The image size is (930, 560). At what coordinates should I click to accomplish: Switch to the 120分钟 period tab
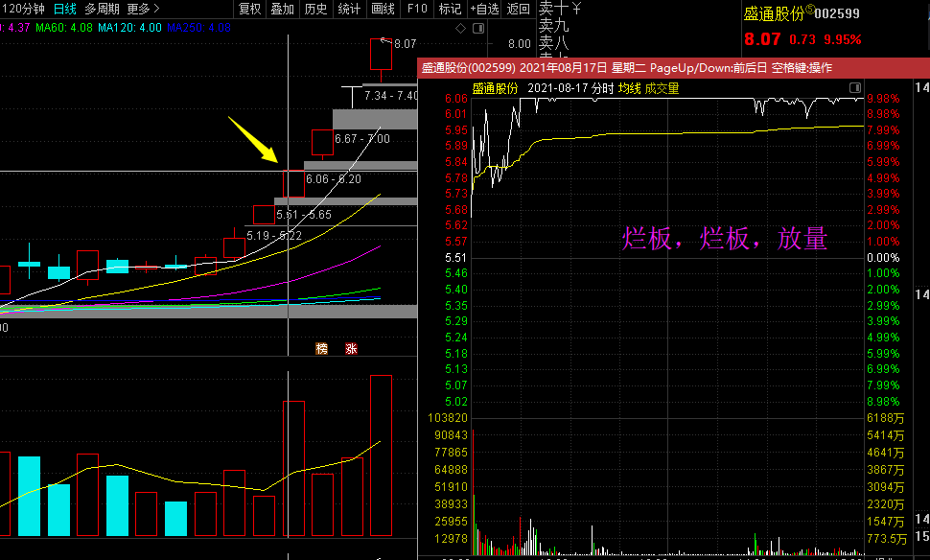click(x=24, y=9)
